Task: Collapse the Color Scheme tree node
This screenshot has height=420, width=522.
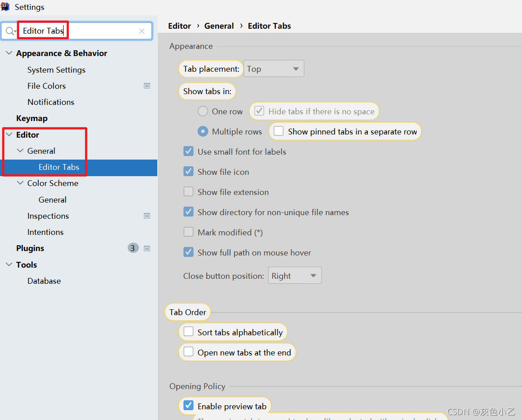Action: [20, 183]
